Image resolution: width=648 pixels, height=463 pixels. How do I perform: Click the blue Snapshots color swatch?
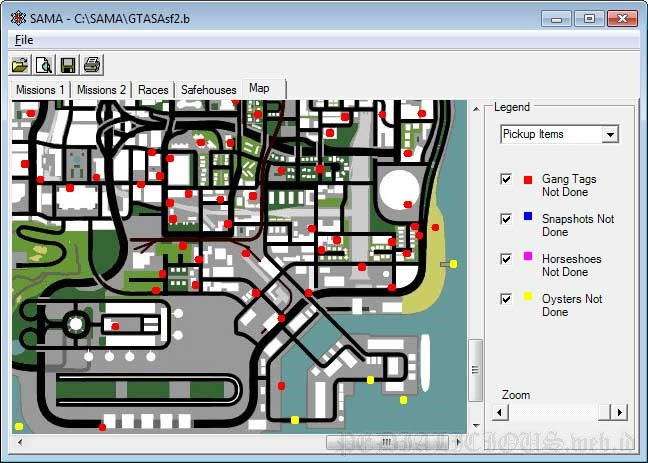(x=528, y=216)
